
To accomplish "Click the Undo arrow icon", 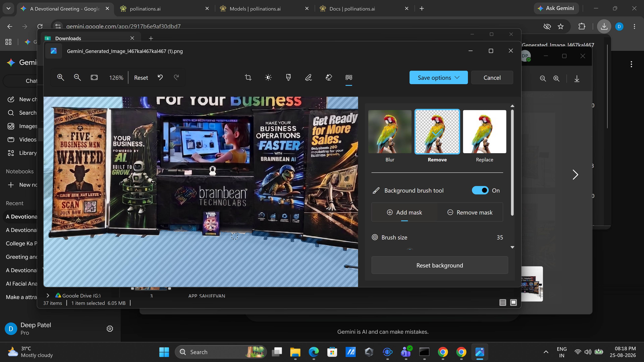I will click(x=160, y=77).
